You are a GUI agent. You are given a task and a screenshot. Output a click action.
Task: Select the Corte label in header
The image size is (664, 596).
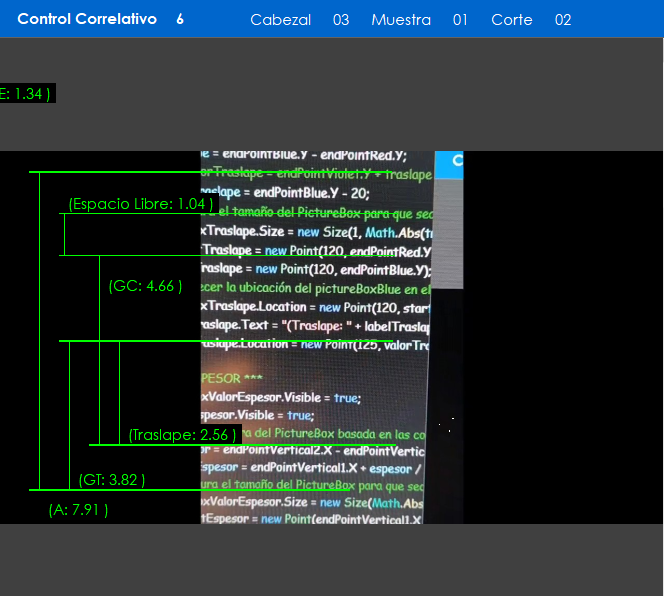coord(512,20)
